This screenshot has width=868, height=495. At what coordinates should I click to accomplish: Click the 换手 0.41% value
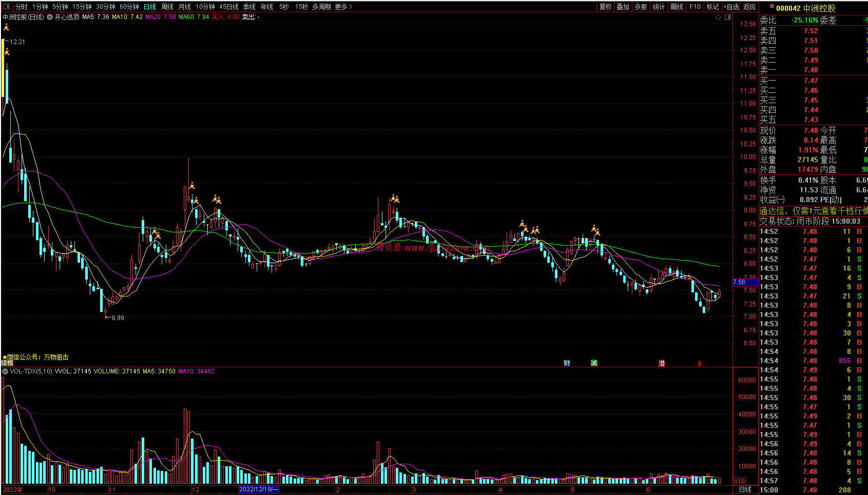808,180
